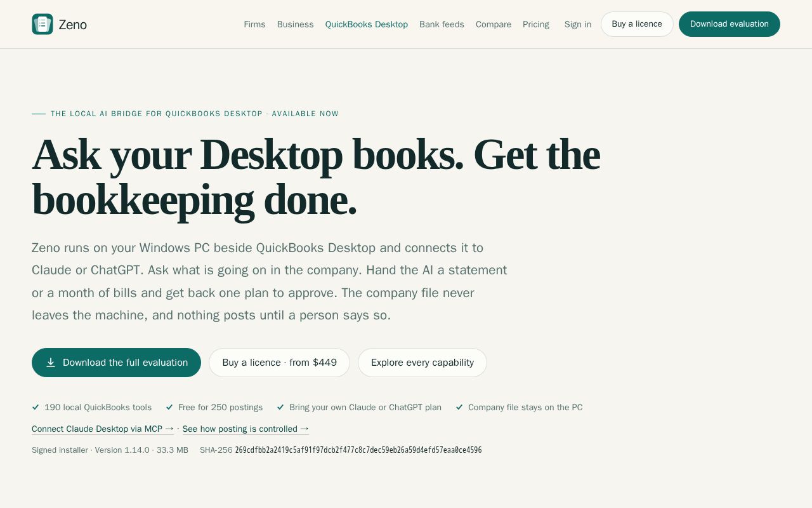Click Buy a licence in header
Viewport: 812px width, 508px height.
pos(637,24)
